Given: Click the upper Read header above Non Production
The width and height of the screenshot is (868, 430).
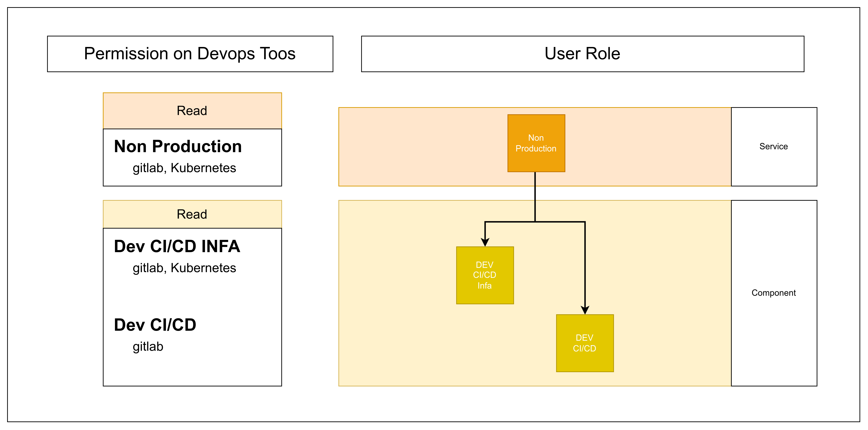Looking at the screenshot, I should pos(192,111).
